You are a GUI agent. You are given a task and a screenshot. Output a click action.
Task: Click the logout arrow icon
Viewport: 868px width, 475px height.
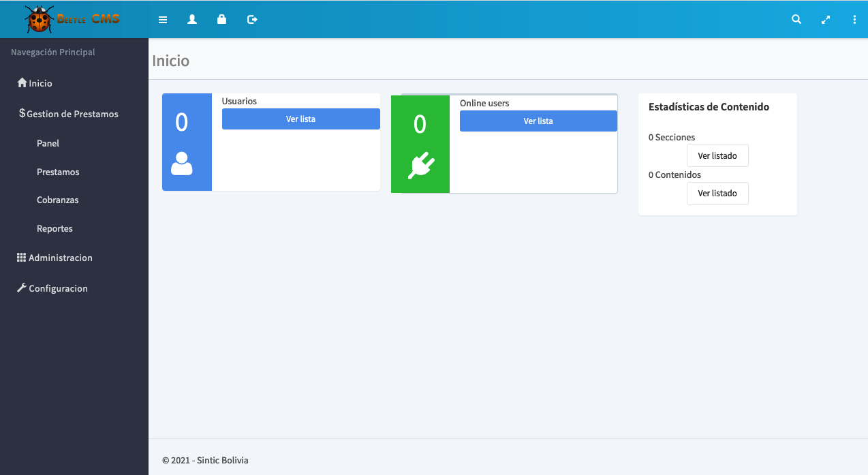pyautogui.click(x=252, y=20)
